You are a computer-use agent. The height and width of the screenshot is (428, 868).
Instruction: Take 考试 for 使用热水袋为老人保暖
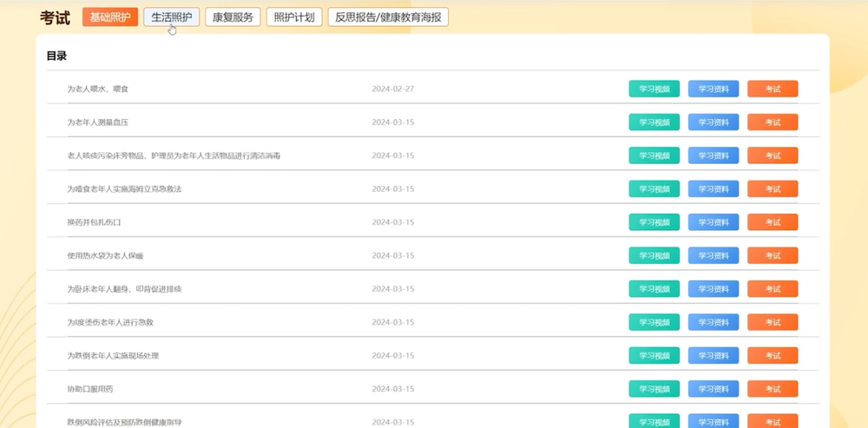[773, 255]
